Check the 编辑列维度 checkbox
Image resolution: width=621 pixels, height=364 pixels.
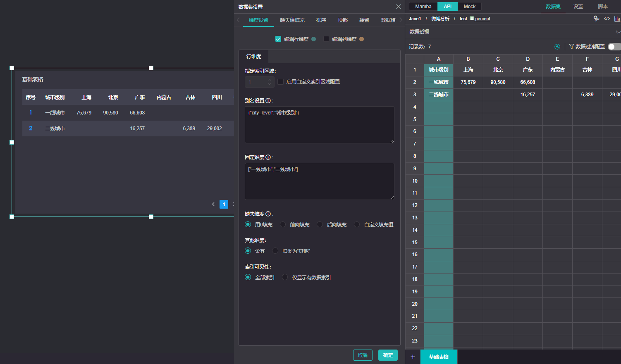coord(326,39)
